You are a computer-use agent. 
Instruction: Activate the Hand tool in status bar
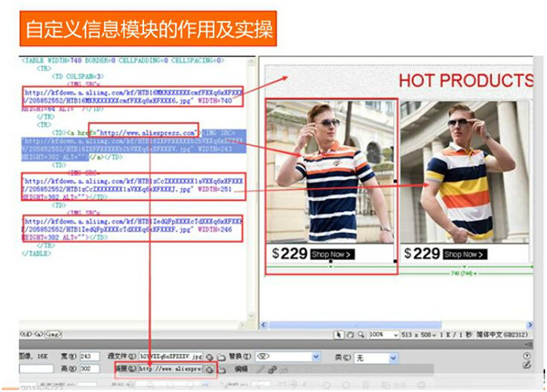[x=350, y=335]
